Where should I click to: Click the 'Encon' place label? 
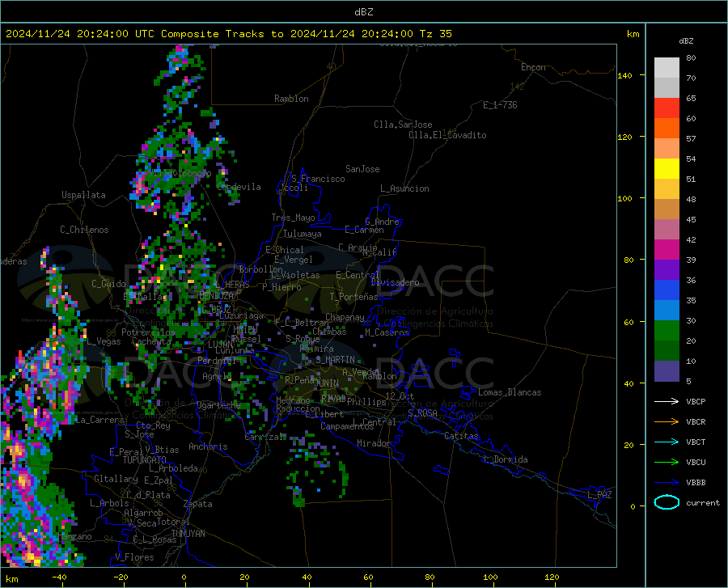coord(533,67)
